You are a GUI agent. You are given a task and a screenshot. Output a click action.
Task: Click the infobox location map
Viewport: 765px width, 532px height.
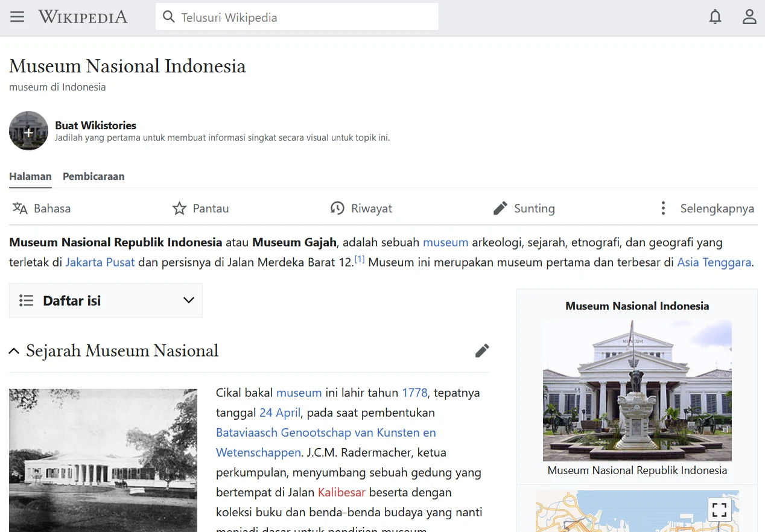click(x=637, y=511)
